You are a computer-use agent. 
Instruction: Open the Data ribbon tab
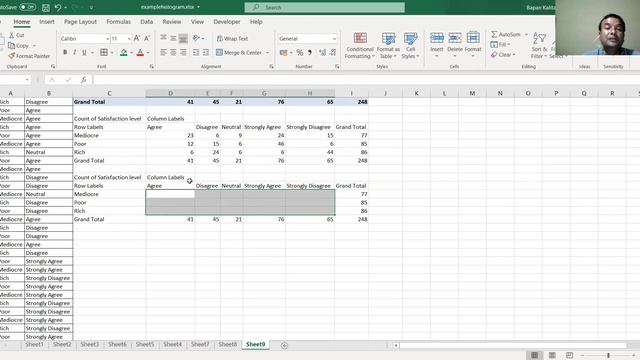pyautogui.click(x=147, y=22)
